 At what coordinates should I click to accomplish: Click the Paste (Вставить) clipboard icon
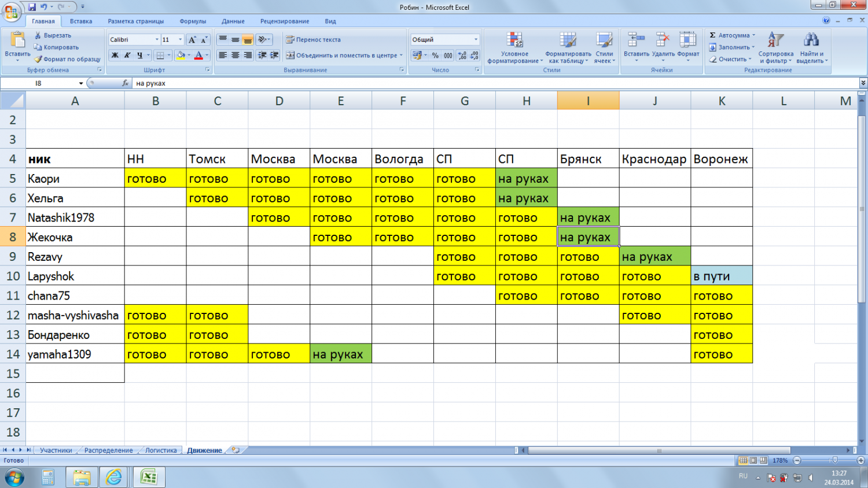(x=17, y=40)
